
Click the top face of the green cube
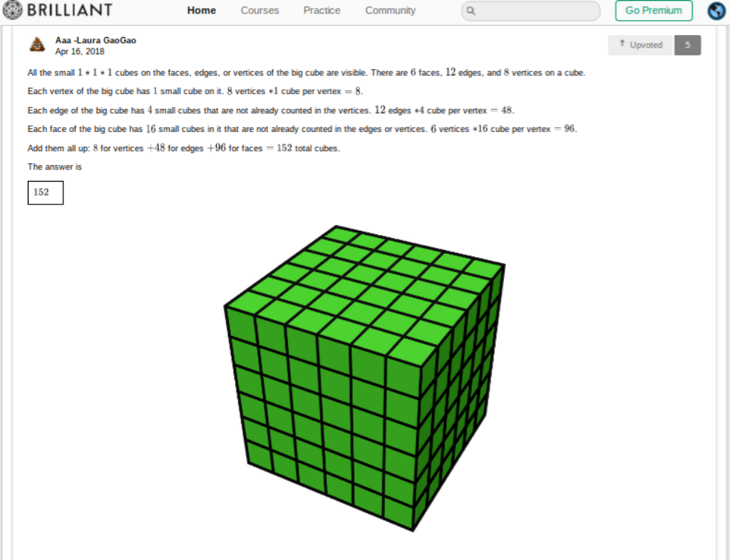(x=364, y=285)
